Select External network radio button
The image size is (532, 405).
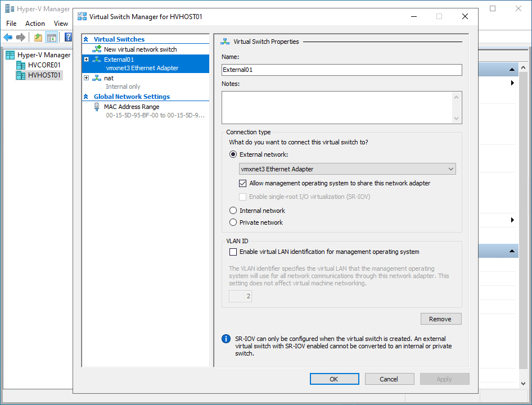coord(233,154)
